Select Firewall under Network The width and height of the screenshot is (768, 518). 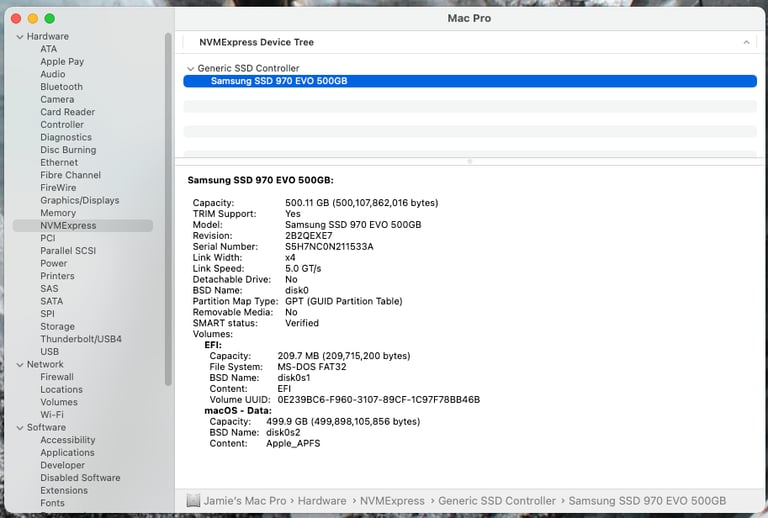pyautogui.click(x=57, y=377)
